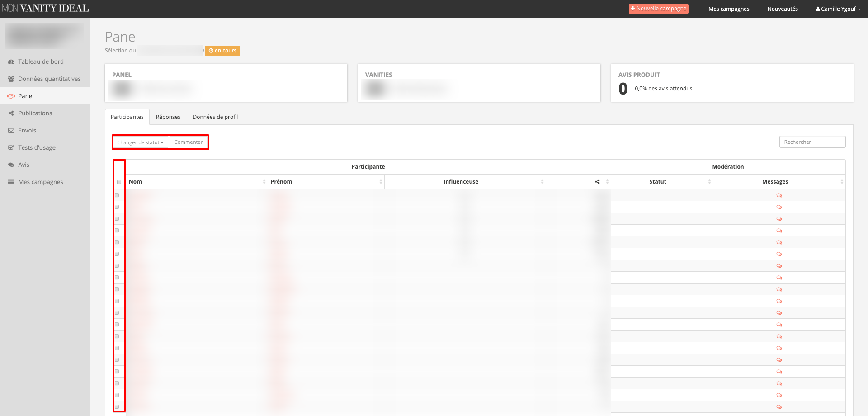
Task: Open the message icon in the first row
Action: (x=779, y=195)
